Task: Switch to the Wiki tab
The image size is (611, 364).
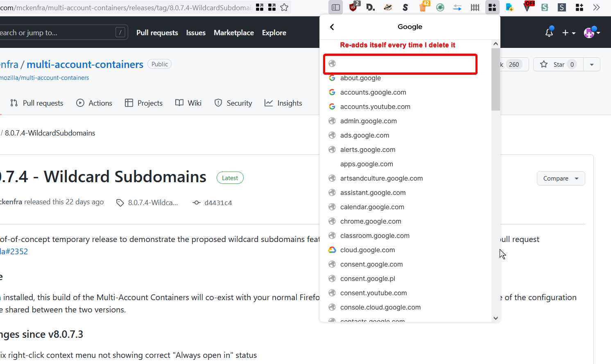Action: click(x=188, y=103)
